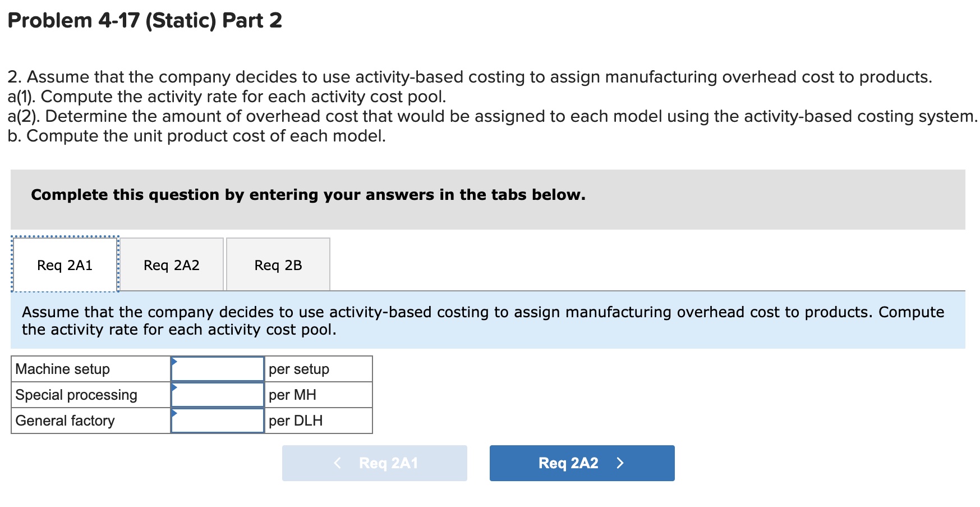Click the Special processing rate input box

pyautogui.click(x=219, y=395)
